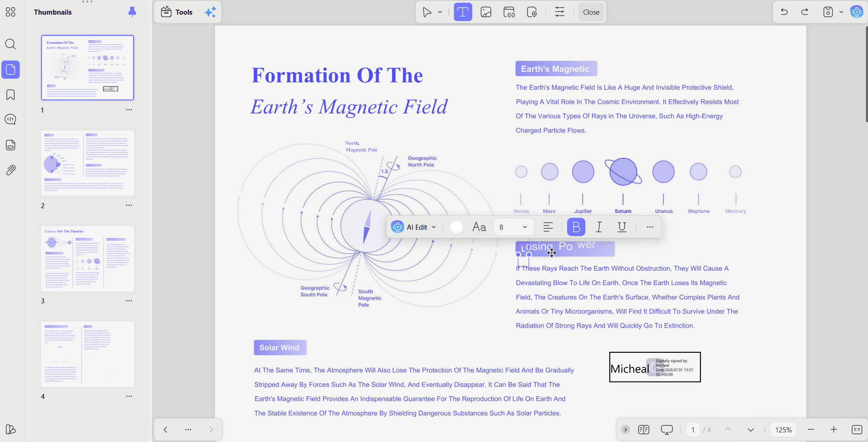Select page 3 thumbnail
868x442 pixels.
pyautogui.click(x=87, y=259)
